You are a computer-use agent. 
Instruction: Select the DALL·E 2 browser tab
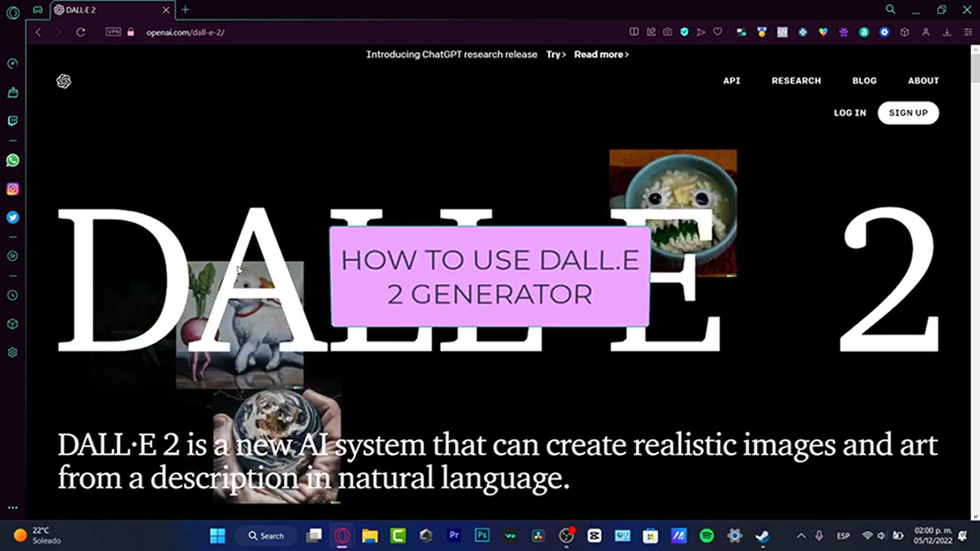click(x=112, y=10)
